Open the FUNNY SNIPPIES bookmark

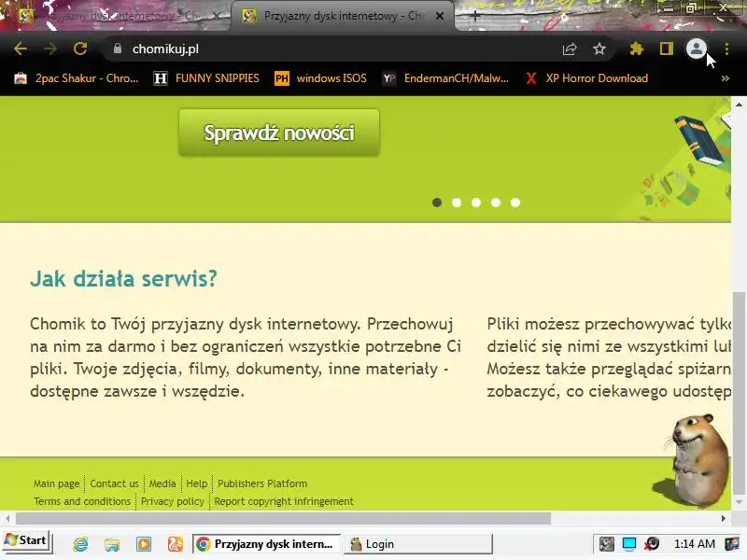click(206, 78)
